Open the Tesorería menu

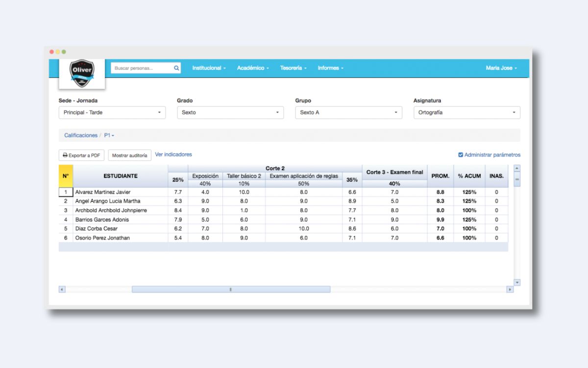coord(293,68)
